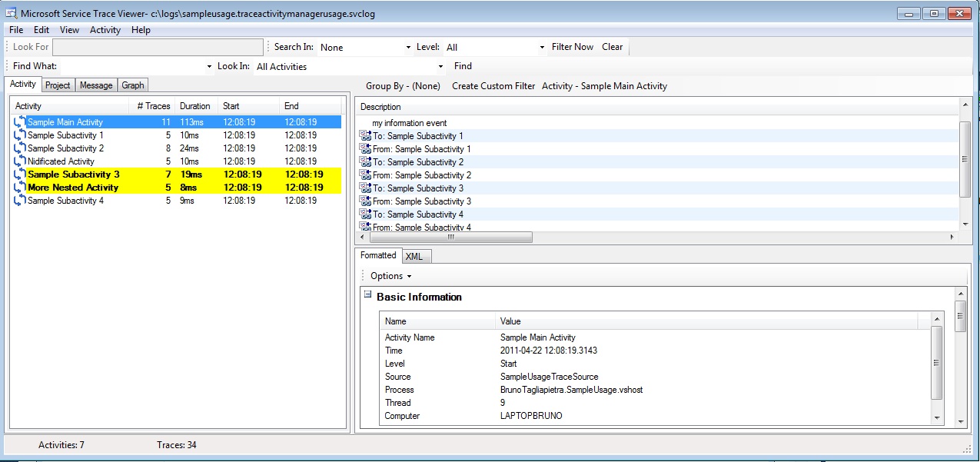Image resolution: width=980 pixels, height=462 pixels.
Task: Sort by the Duration column header
Action: coord(196,106)
